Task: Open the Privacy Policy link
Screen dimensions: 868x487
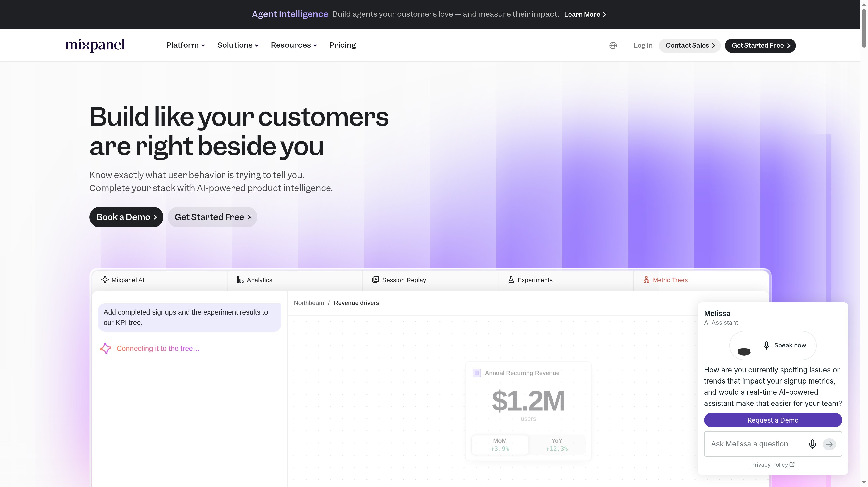Action: click(x=769, y=465)
